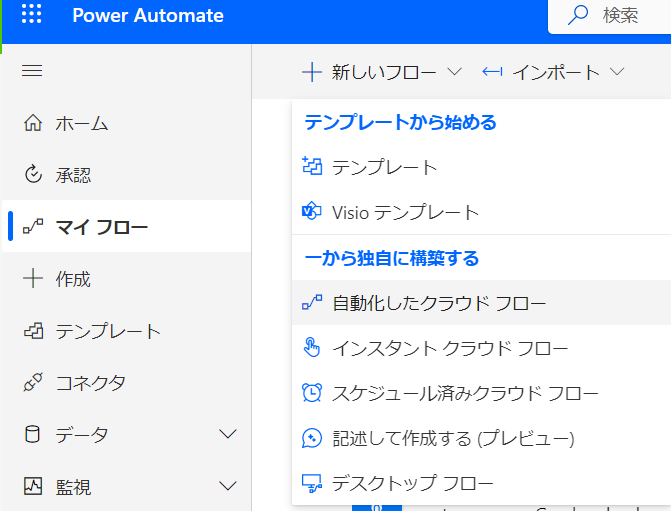The width and height of the screenshot is (671, 511).
Task: Click the plus icon beside 新しいフロー
Action: coord(312,72)
